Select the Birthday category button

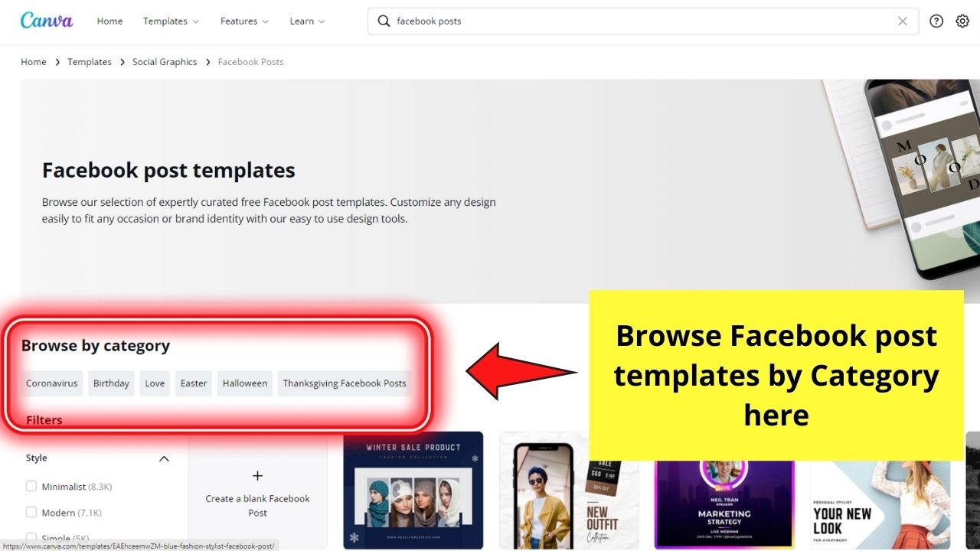tap(110, 383)
